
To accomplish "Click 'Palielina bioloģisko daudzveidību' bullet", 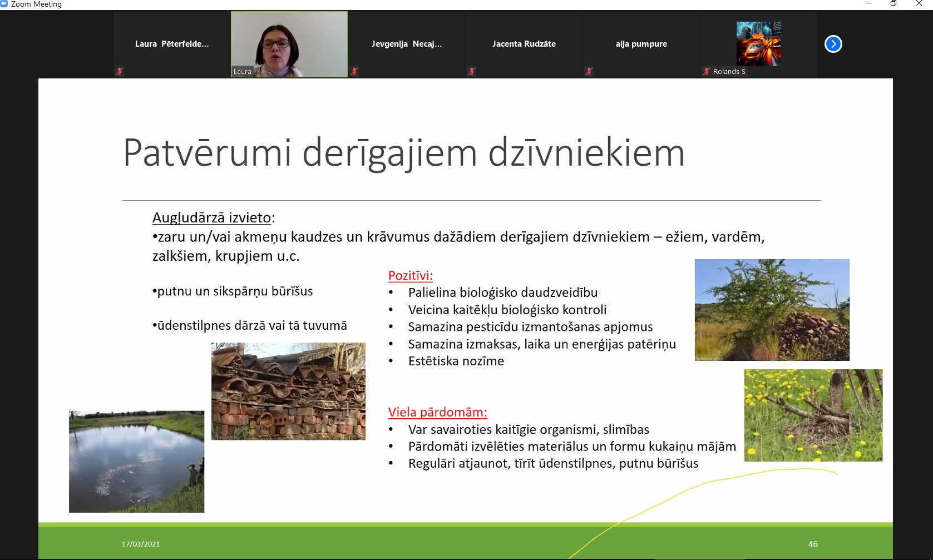I will (503, 293).
